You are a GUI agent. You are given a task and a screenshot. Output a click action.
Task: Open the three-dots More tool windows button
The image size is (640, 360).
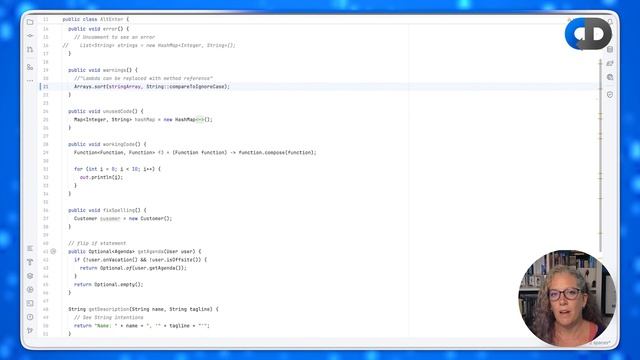[30, 81]
